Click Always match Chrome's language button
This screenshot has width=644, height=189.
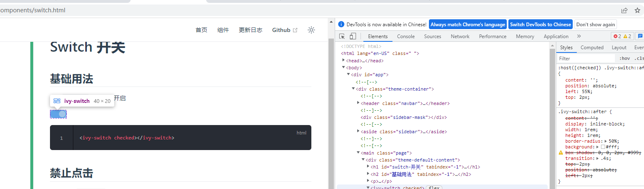click(x=468, y=25)
